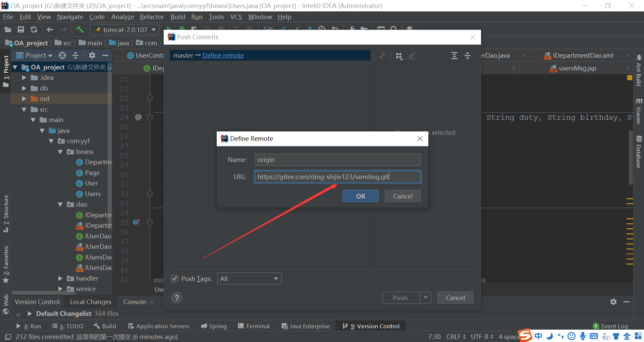Toggle the Ant Build tool window
This screenshot has width=644, height=342.
tap(639, 70)
